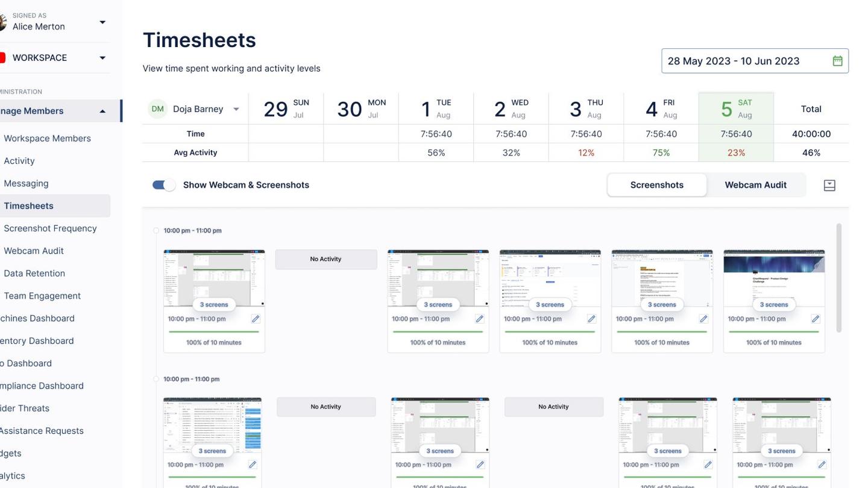
Task: Open the aurora image screenshot thumbnail
Action: [774, 278]
